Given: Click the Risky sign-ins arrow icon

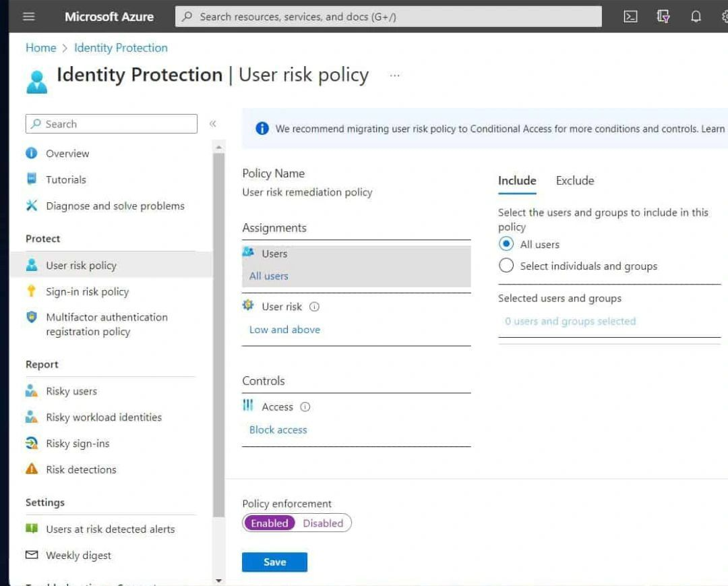Looking at the screenshot, I should click(x=31, y=443).
